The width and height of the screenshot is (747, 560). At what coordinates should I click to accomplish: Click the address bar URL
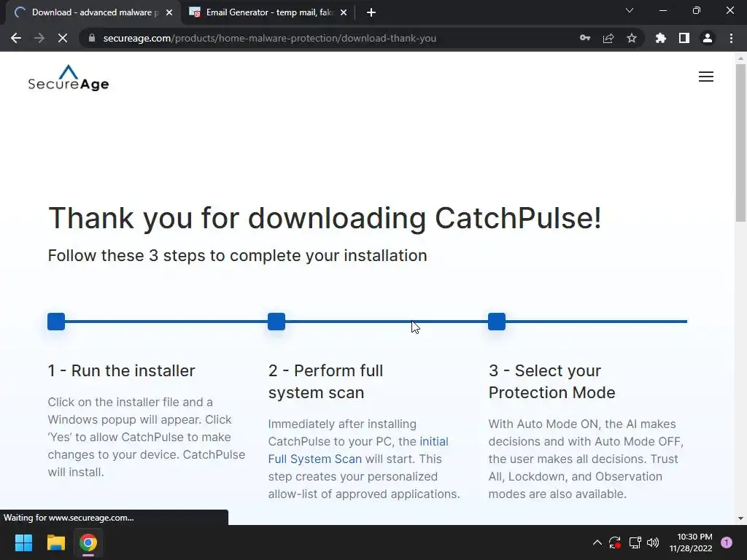270,38
